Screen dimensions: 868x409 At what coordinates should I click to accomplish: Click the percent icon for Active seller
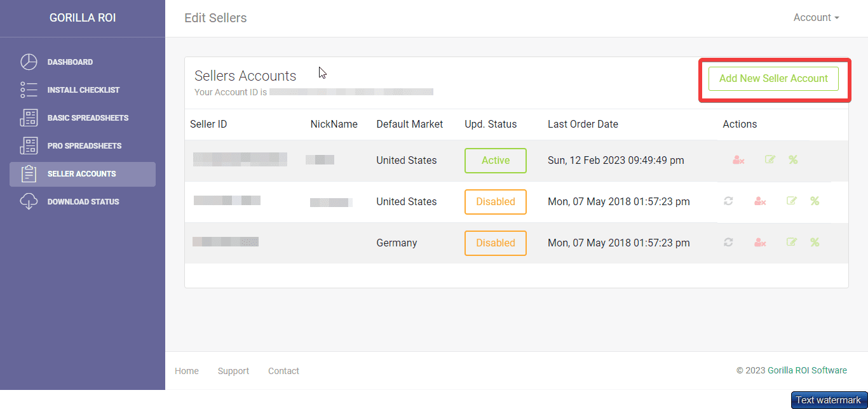pyautogui.click(x=793, y=160)
